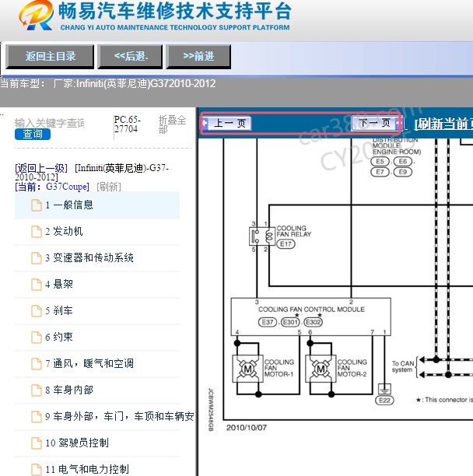Click the 返回上一级 link

[41, 168]
